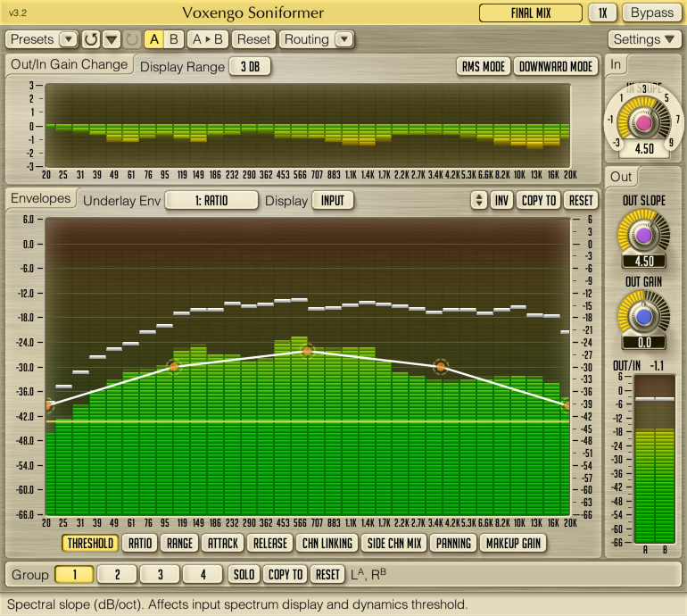
Task: Click the In Slope value 4.50
Action: (x=644, y=149)
